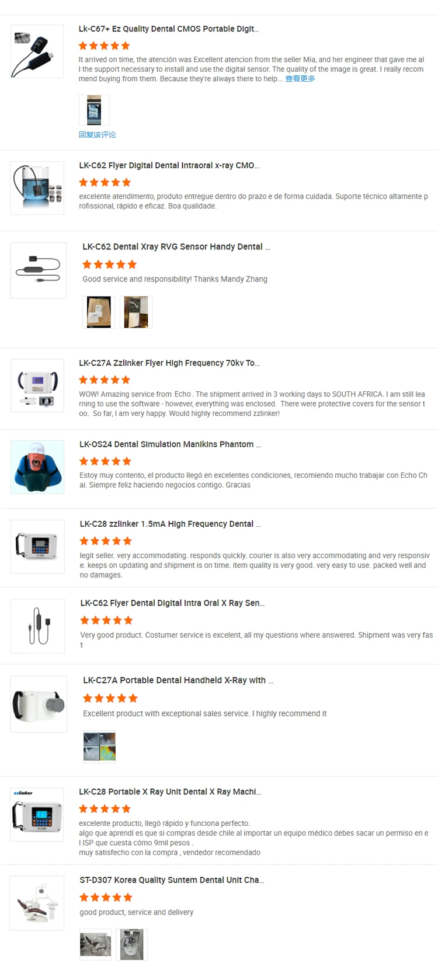View review photo under the Lk-C67+ review
Viewport: 438px width, 980px height.
coord(94,110)
